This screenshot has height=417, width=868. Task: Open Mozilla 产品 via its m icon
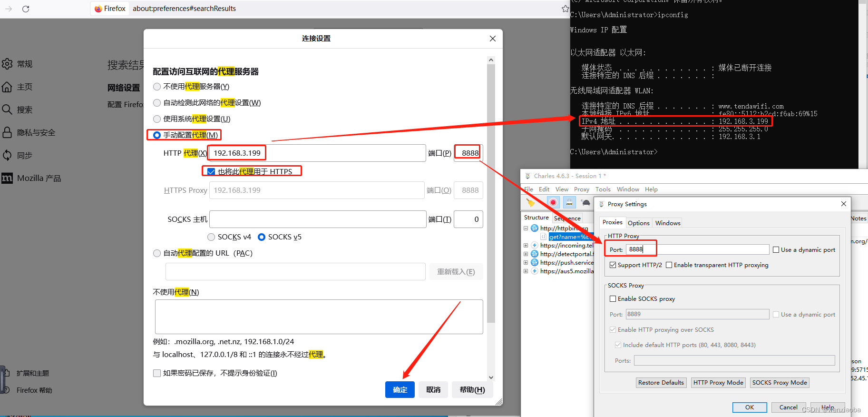pos(7,178)
